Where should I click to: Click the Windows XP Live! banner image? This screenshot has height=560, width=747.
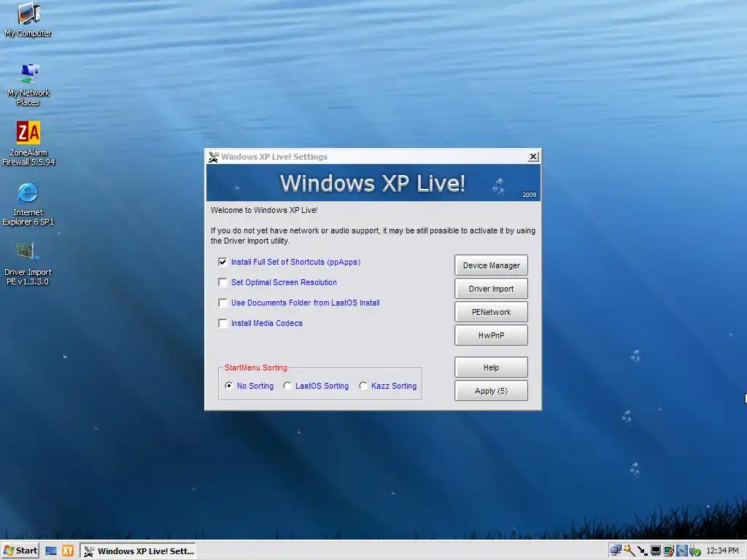[x=373, y=183]
